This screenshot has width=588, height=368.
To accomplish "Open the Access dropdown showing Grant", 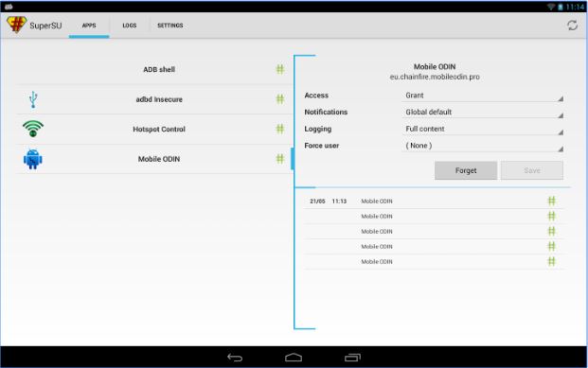I will [x=483, y=96].
